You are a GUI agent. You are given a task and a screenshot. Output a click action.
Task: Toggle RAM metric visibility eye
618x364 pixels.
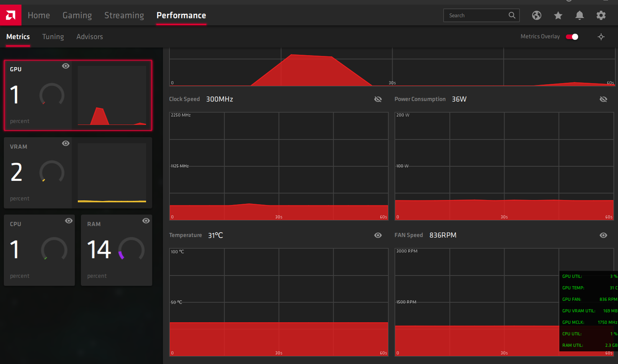coord(146,221)
